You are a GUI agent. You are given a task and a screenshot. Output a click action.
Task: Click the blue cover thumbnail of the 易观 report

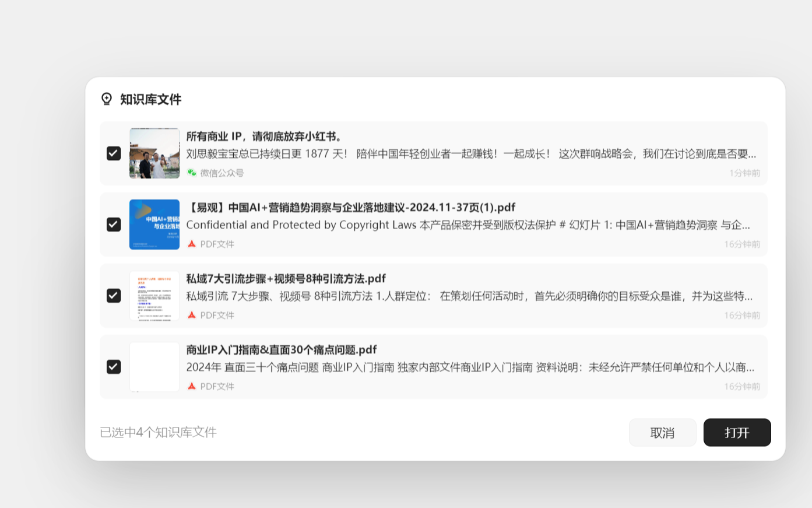154,224
